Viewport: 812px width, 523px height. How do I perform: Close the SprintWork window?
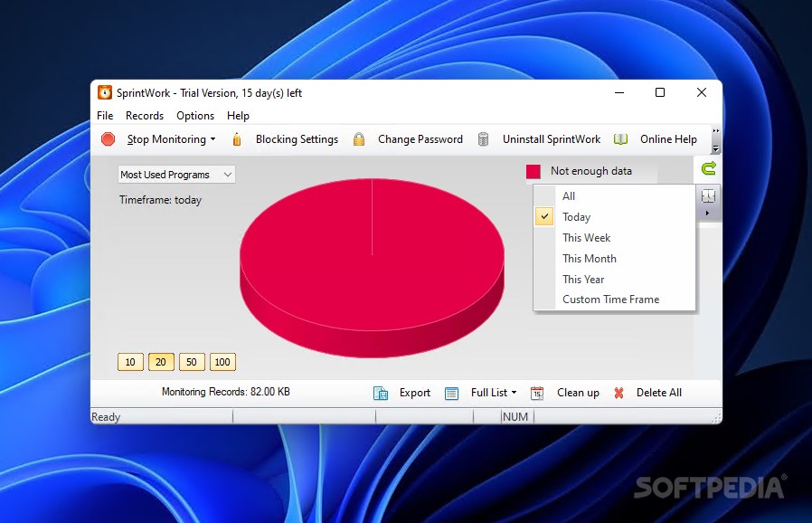[701, 93]
